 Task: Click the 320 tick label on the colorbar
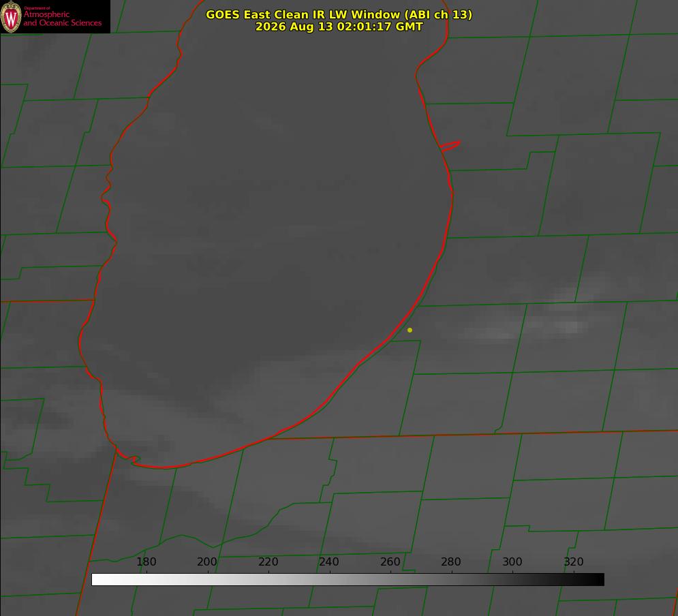pos(574,561)
